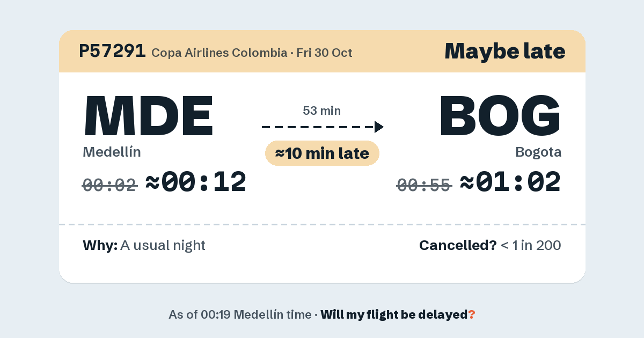Click the orange question mark in footer
Screen dimensions: 644x338
472,315
